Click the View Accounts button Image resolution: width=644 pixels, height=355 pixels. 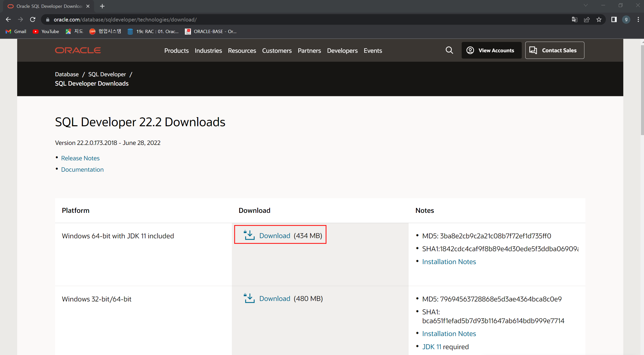(x=491, y=50)
